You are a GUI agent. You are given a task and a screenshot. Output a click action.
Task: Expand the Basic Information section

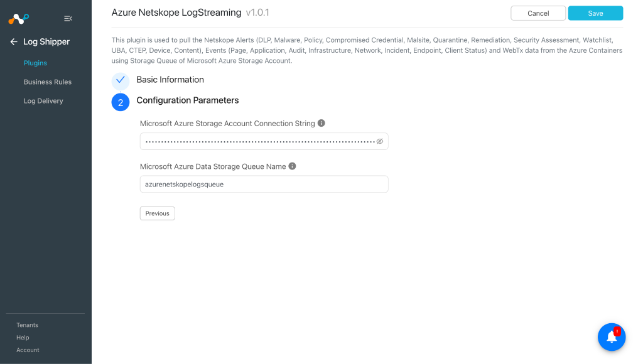[x=170, y=80]
